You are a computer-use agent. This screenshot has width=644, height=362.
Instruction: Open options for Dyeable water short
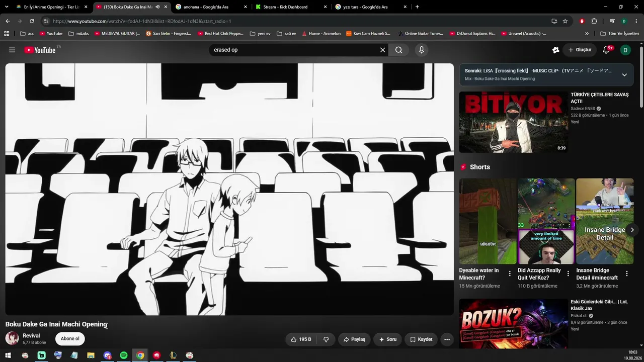click(x=510, y=274)
